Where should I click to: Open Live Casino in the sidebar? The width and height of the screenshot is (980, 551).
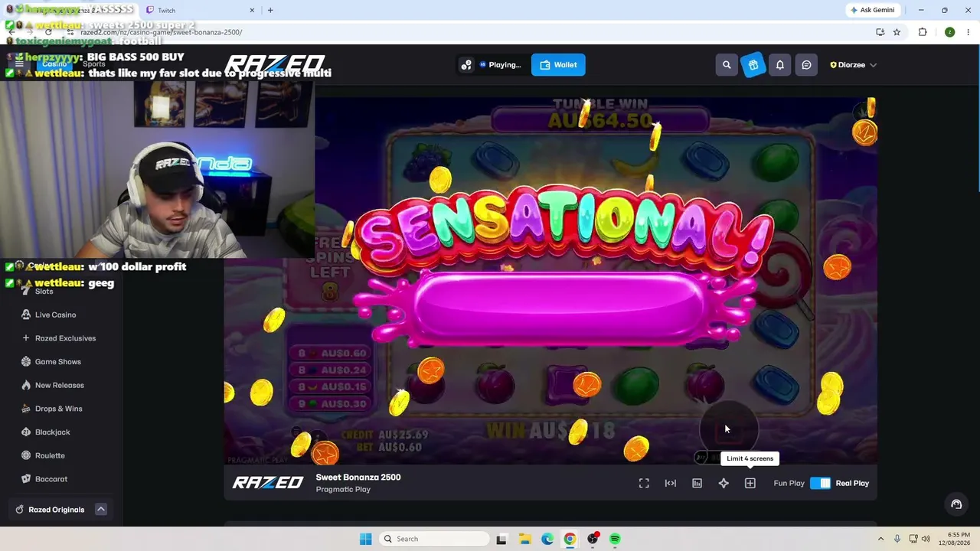pos(55,315)
